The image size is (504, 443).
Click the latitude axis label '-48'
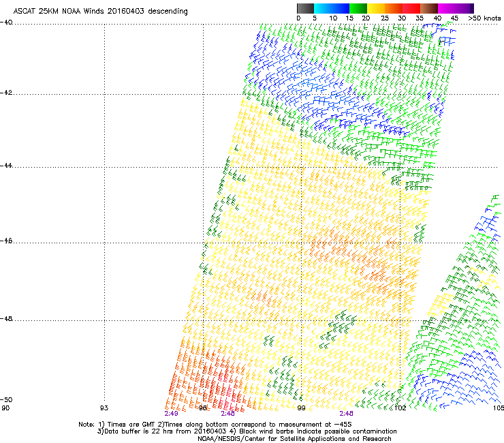(x=6, y=318)
